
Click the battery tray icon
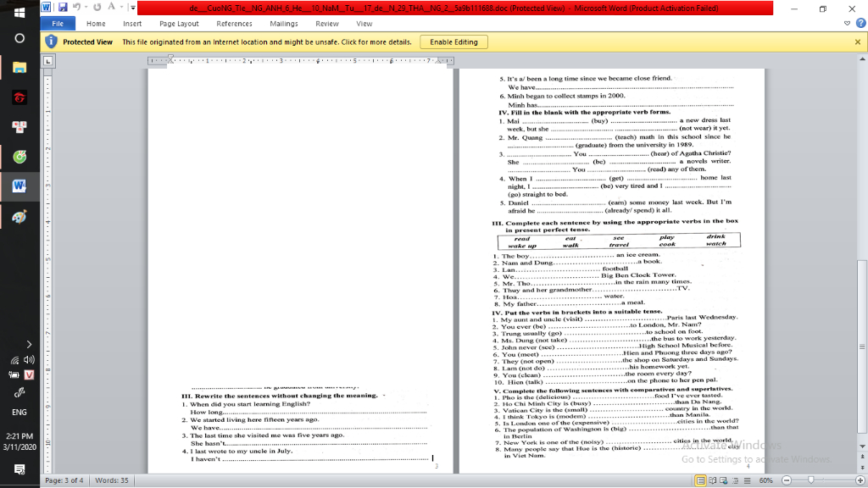click(x=14, y=375)
